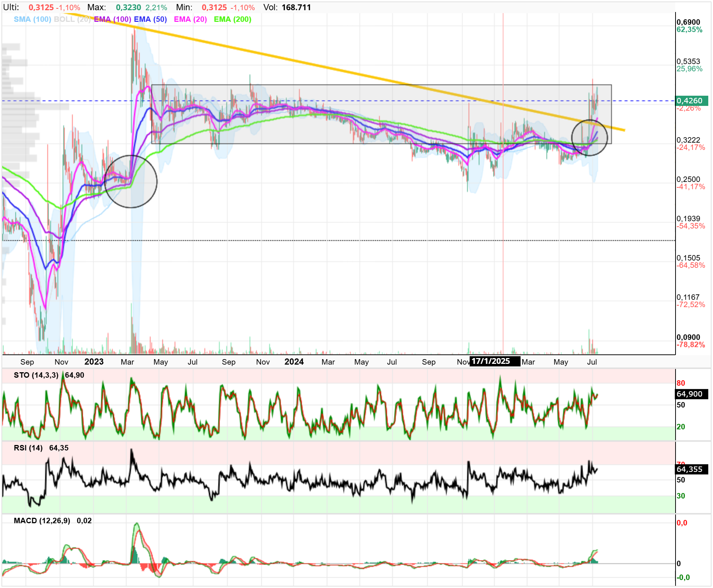Viewport: 713px width, 588px height.
Task: Select the 0,4260 current price tag
Action: coord(692,101)
